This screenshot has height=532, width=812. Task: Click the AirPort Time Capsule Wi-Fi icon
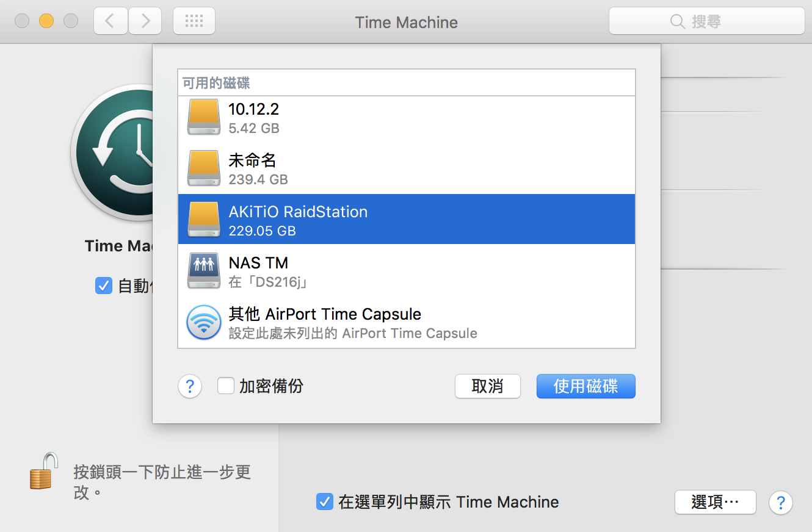coord(203,322)
